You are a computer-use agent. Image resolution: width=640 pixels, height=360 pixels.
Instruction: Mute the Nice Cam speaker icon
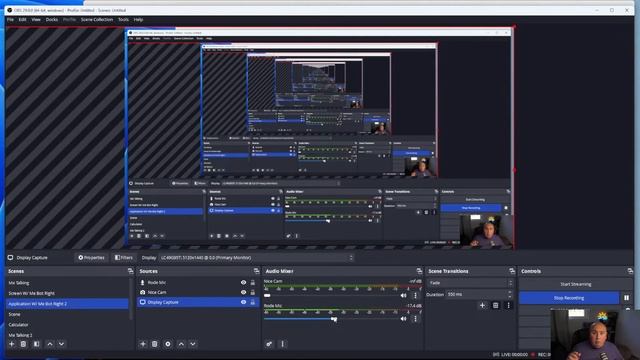pos(404,296)
